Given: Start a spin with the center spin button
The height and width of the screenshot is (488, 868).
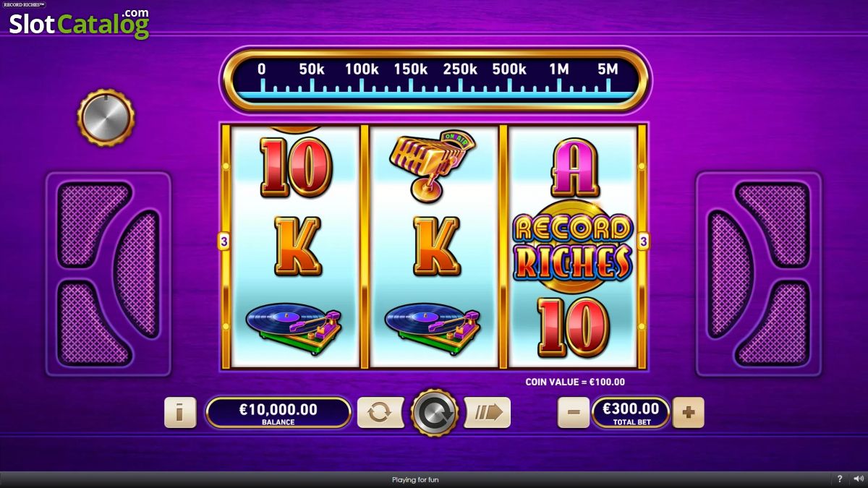Looking at the screenshot, I should (434, 413).
